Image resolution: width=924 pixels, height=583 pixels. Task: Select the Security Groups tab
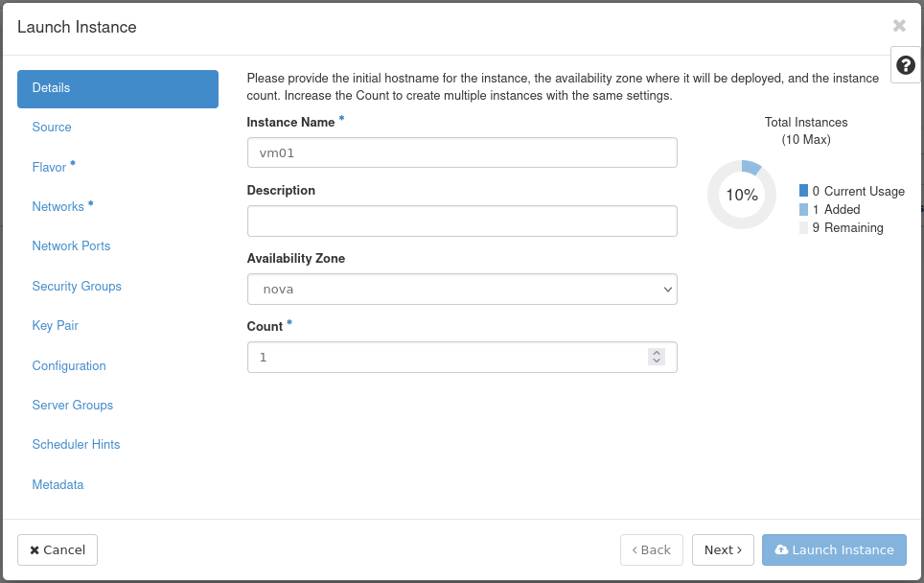click(77, 287)
